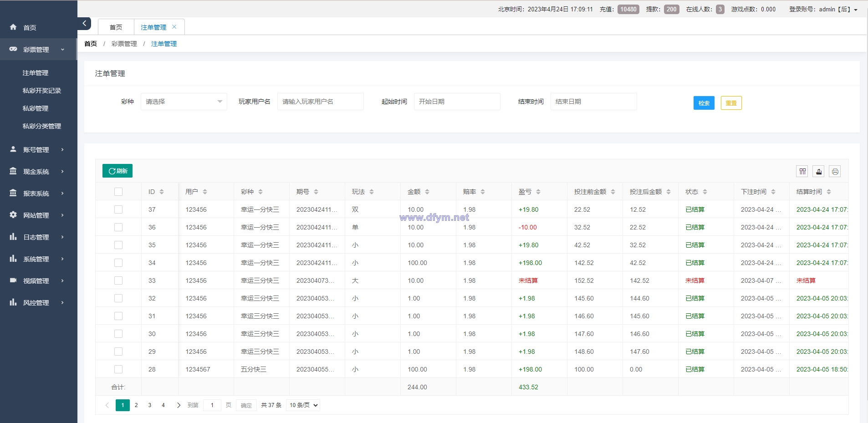The height and width of the screenshot is (423, 868).
Task: Switch to the 首页 tab
Action: [x=116, y=27]
